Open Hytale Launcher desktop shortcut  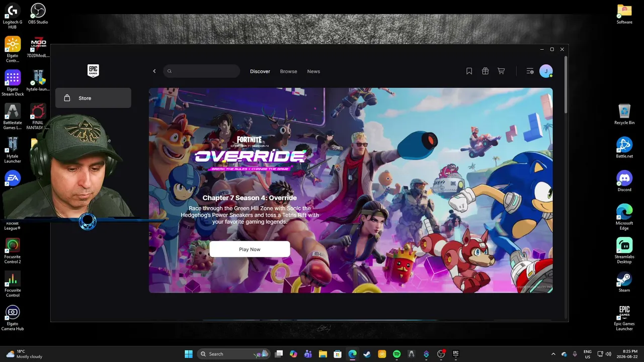[13, 150]
